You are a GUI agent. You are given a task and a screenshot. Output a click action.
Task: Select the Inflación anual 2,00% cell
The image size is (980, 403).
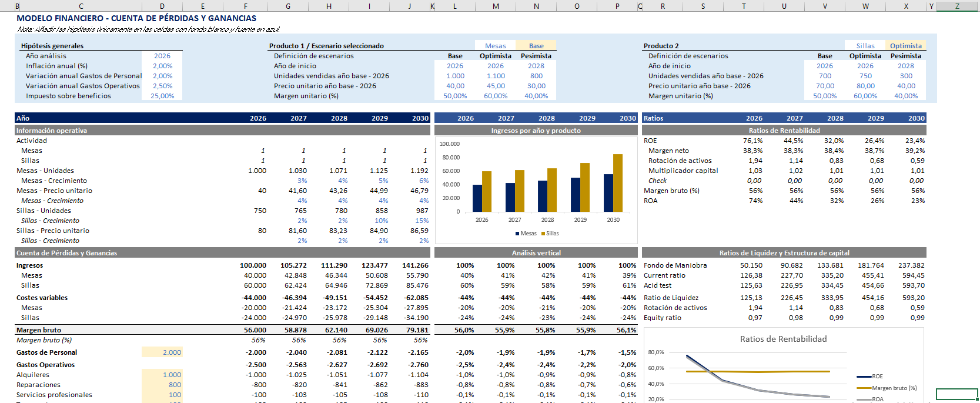(162, 66)
